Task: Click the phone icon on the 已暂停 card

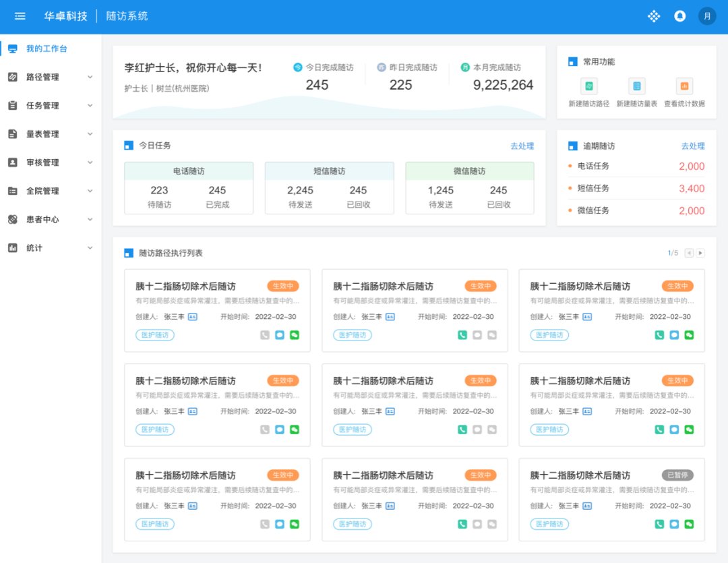Action: tap(659, 524)
